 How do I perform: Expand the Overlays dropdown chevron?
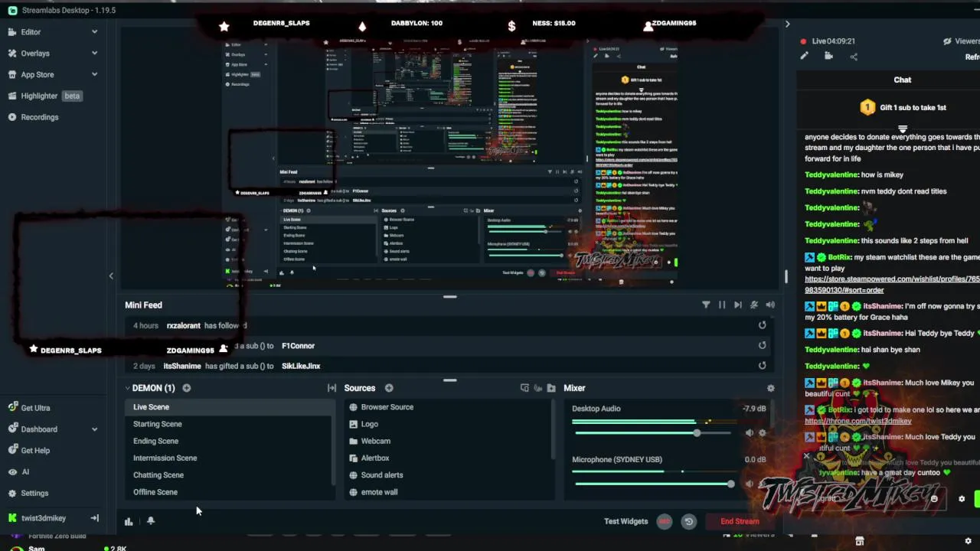tap(94, 54)
